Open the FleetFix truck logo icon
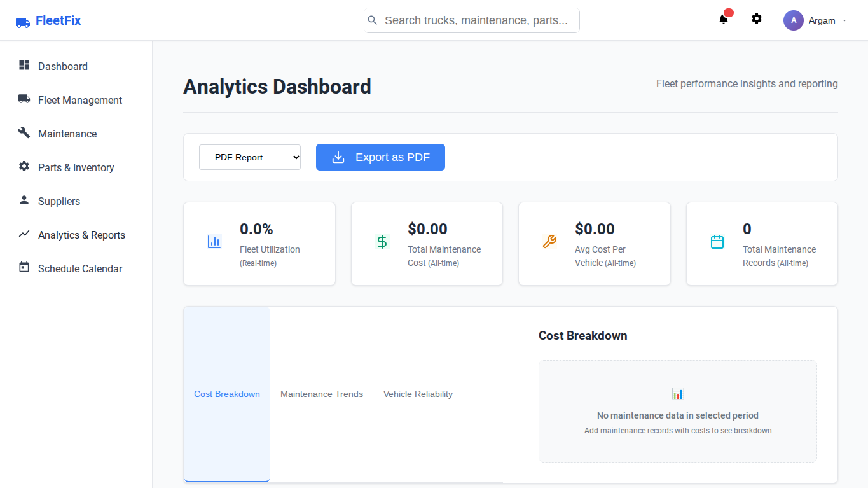 pyautogui.click(x=23, y=21)
